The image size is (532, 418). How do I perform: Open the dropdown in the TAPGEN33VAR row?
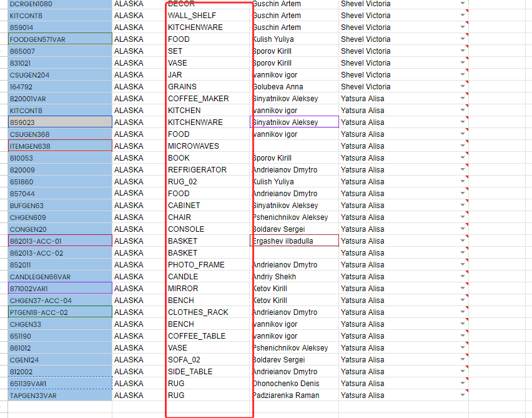coord(463,395)
